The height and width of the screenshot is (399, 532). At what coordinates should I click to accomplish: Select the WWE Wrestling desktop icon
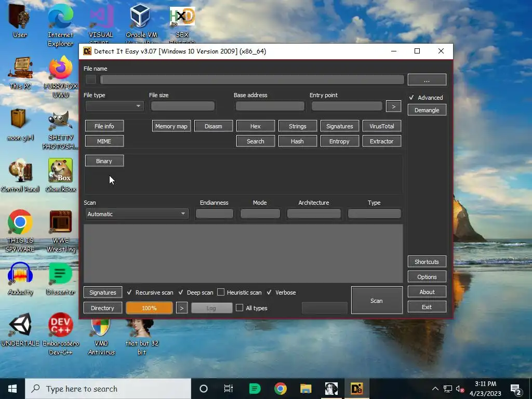click(60, 231)
